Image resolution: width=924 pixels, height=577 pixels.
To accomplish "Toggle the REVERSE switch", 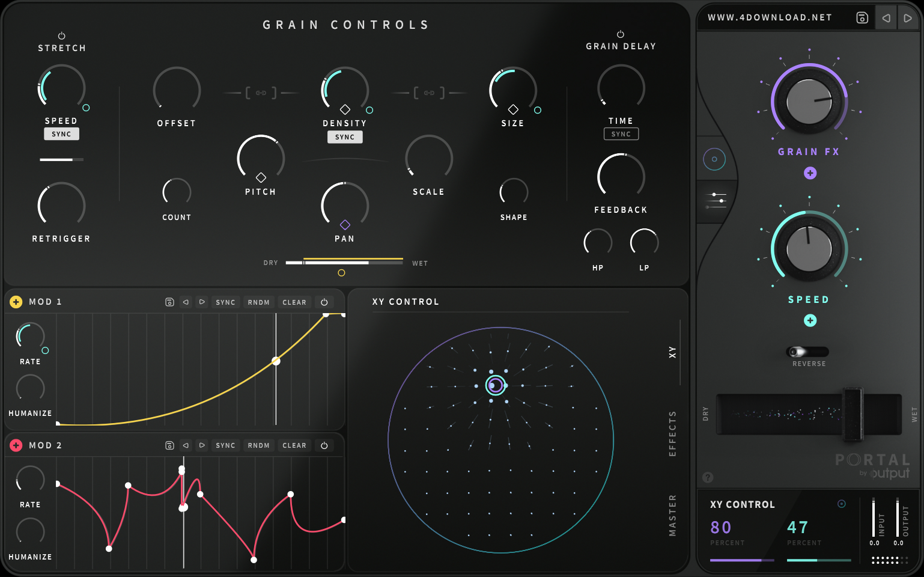I will coord(807,352).
